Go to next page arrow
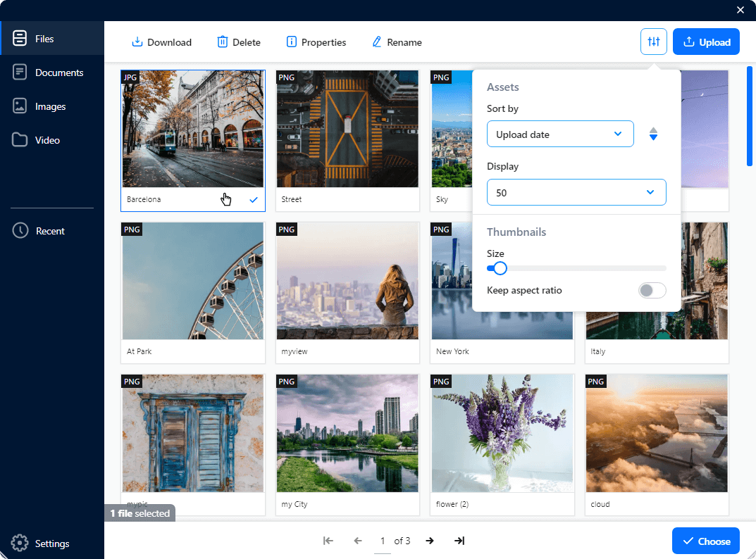This screenshot has height=559, width=756. [430, 541]
